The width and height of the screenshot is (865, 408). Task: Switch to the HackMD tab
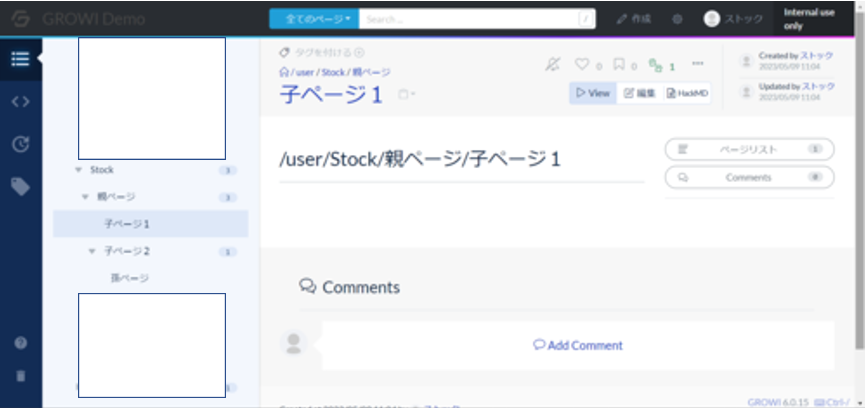point(688,93)
